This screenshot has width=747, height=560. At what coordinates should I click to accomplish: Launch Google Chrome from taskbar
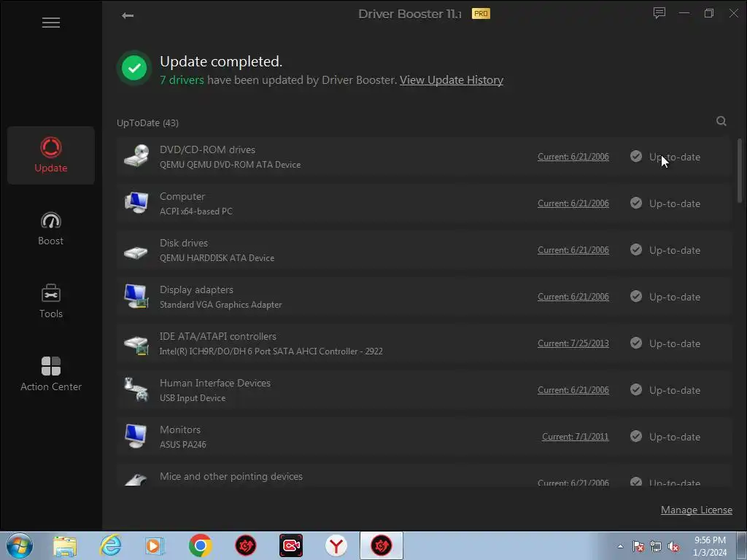200,545
